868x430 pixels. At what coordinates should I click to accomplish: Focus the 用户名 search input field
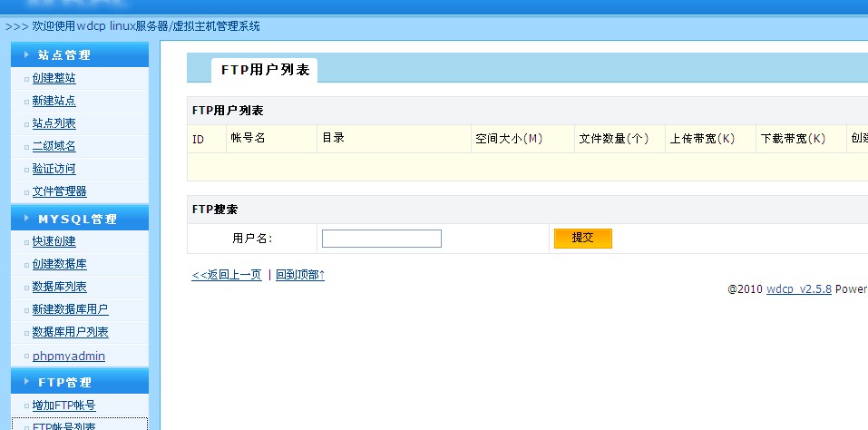pos(381,239)
